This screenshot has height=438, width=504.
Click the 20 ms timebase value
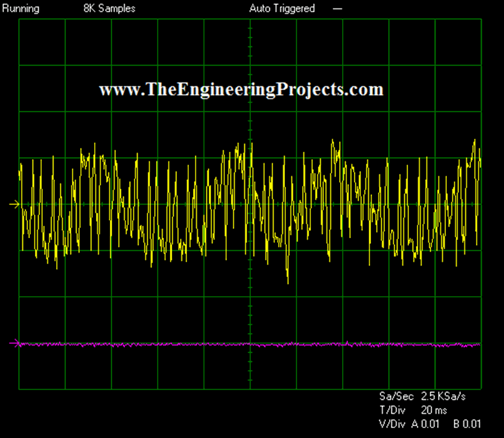pos(434,409)
